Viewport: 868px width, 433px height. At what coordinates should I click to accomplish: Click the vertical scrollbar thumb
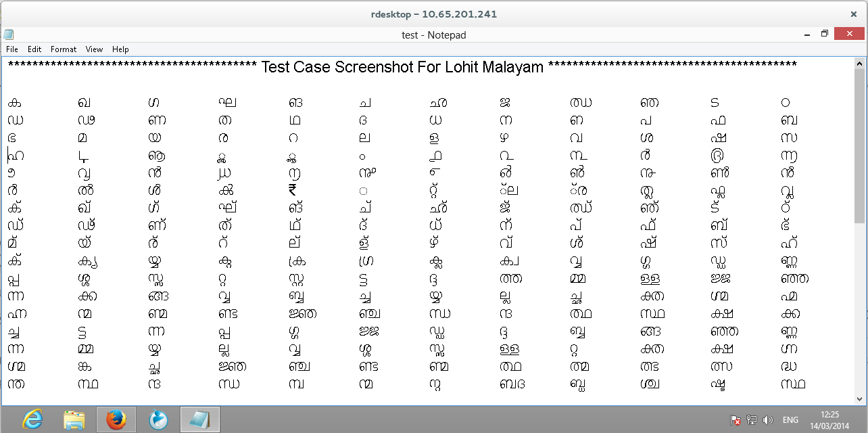point(859,146)
